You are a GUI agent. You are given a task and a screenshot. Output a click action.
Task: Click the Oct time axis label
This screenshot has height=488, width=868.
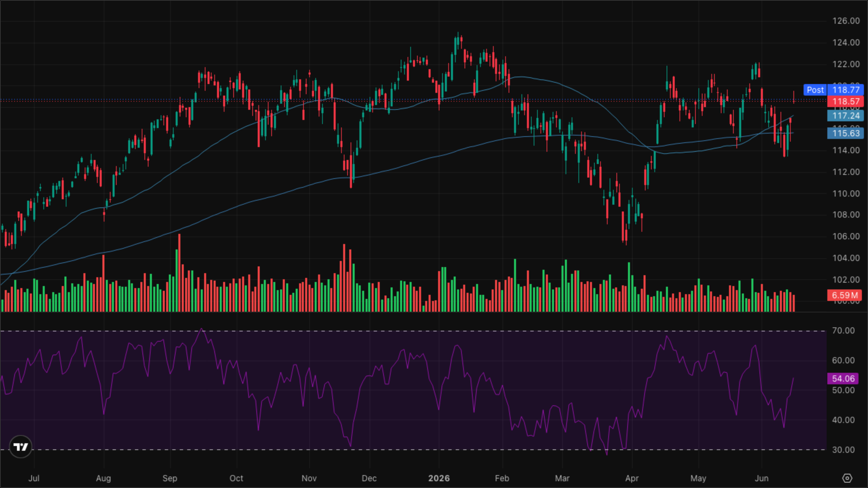click(236, 478)
